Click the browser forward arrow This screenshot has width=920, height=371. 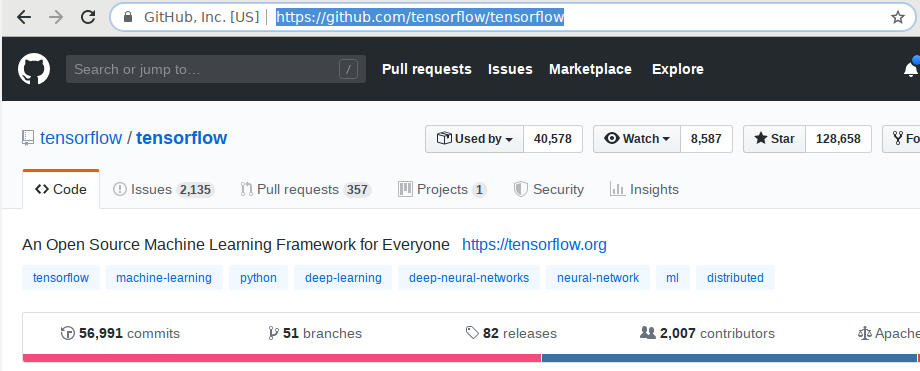(x=56, y=17)
